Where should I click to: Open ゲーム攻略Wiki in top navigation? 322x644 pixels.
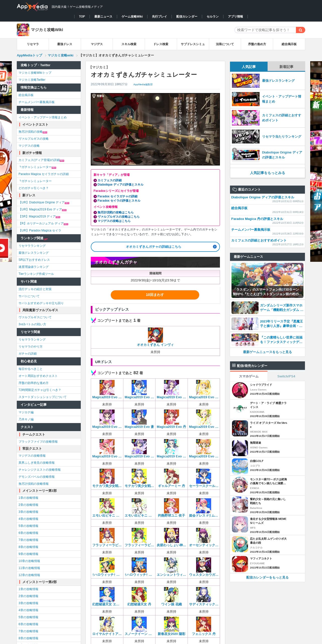132,17
